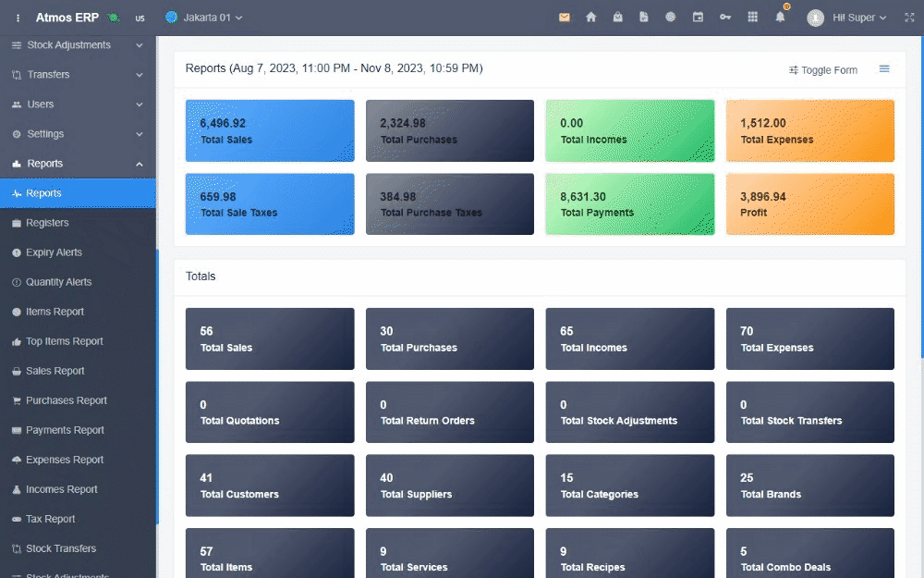Screen dimensions: 924x578
Task: Expand the Users sidebar menu
Action: click(x=78, y=104)
